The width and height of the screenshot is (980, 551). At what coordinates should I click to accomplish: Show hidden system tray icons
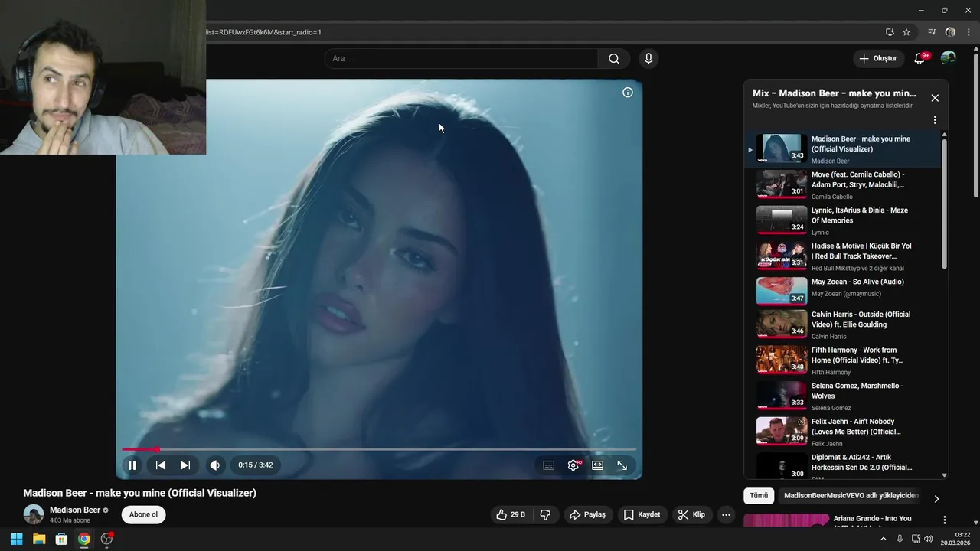[884, 539]
